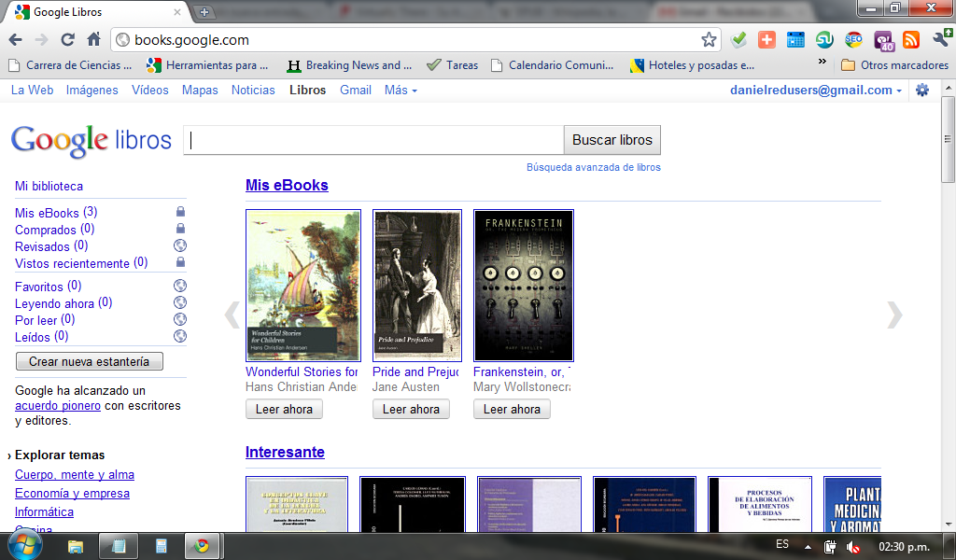956x560 pixels.
Task: Open the Otros marcadores bookmarks folder
Action: coord(894,65)
